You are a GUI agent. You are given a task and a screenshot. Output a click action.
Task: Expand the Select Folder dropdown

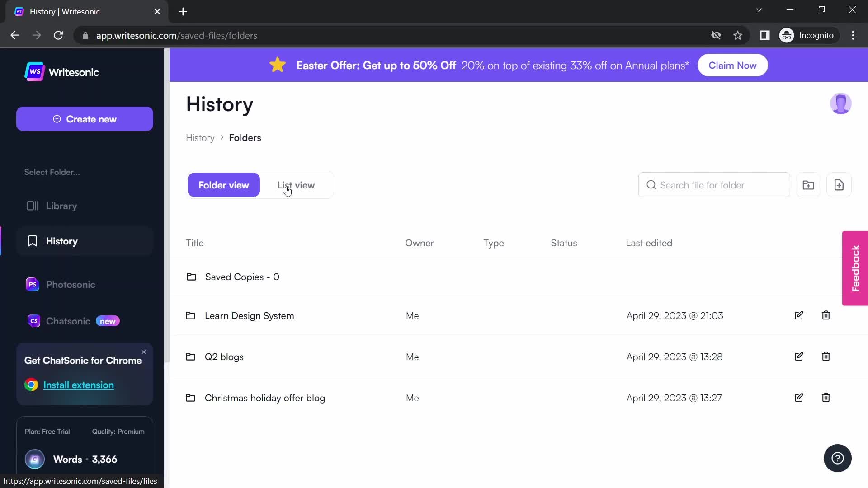(52, 172)
